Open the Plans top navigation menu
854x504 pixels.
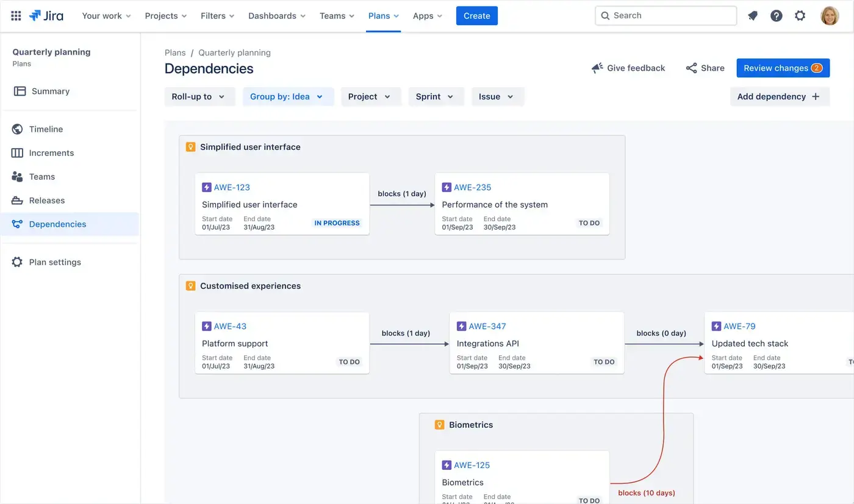[x=384, y=16]
